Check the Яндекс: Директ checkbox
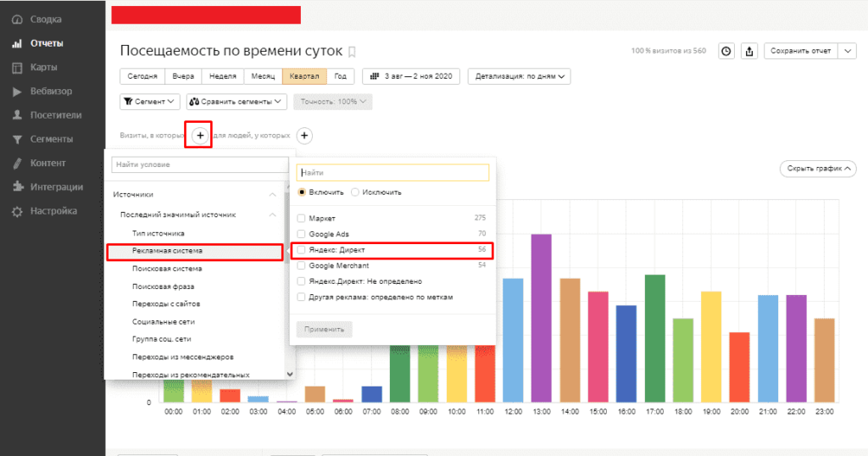 [x=301, y=250]
